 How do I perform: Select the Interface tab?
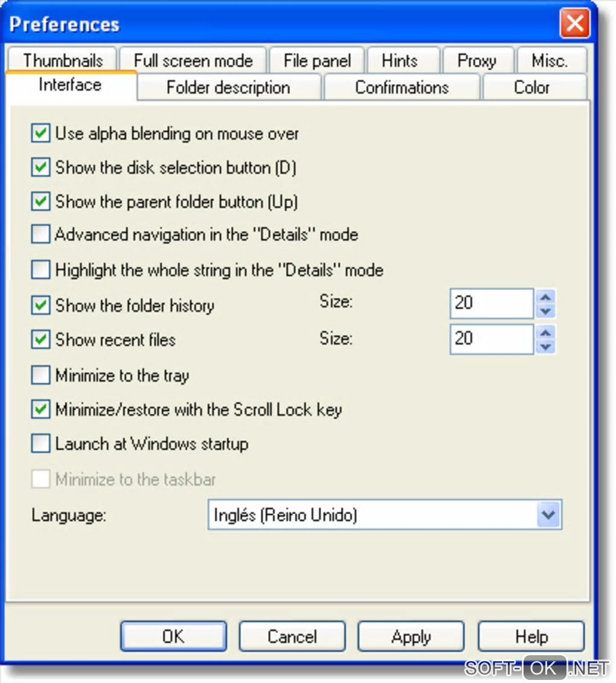click(71, 85)
